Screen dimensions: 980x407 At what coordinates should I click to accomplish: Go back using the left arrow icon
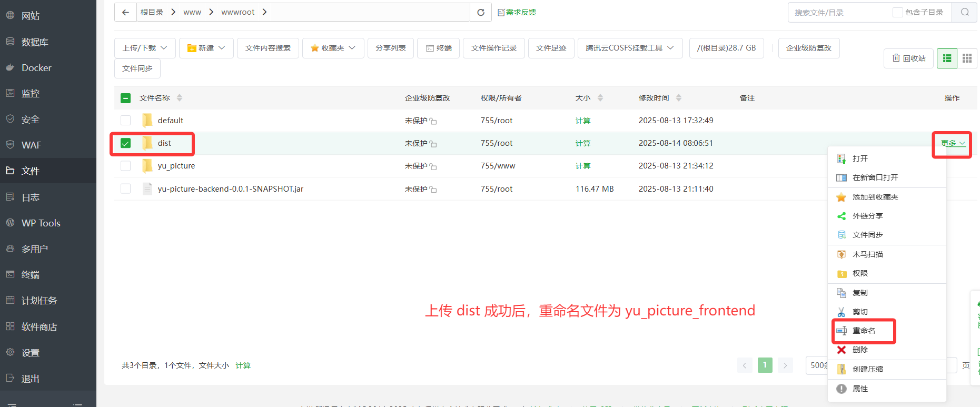[x=125, y=12]
